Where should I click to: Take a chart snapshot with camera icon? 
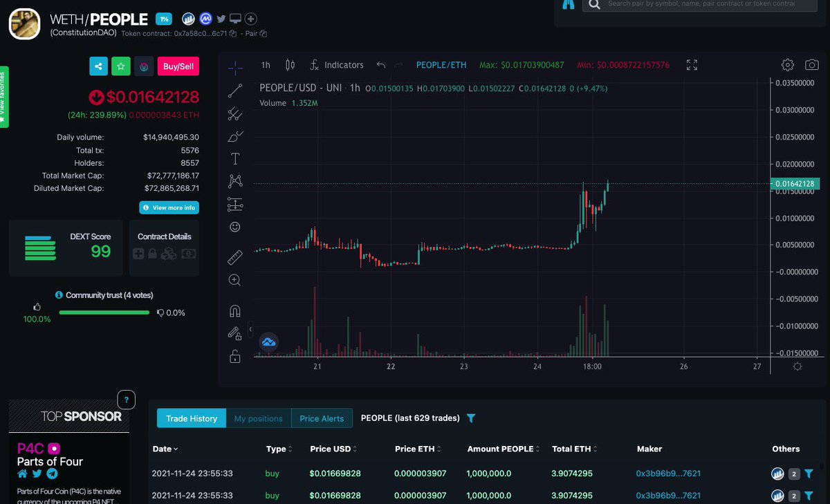[x=812, y=65]
